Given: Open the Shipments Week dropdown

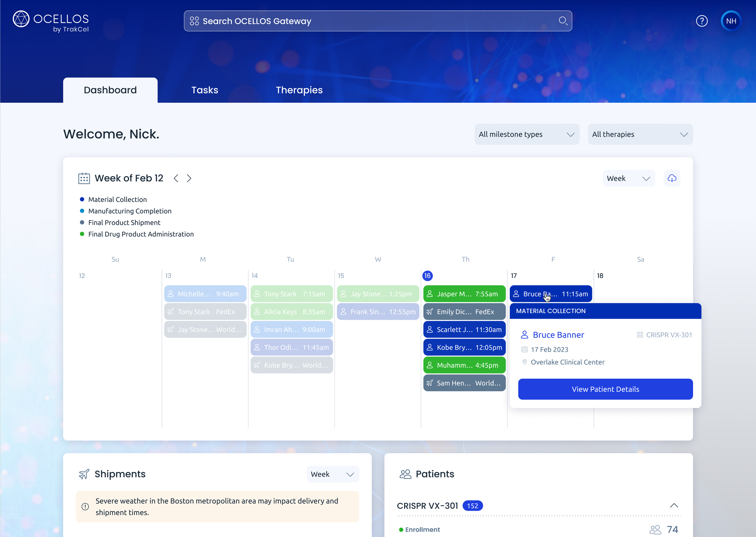Looking at the screenshot, I should pos(332,474).
